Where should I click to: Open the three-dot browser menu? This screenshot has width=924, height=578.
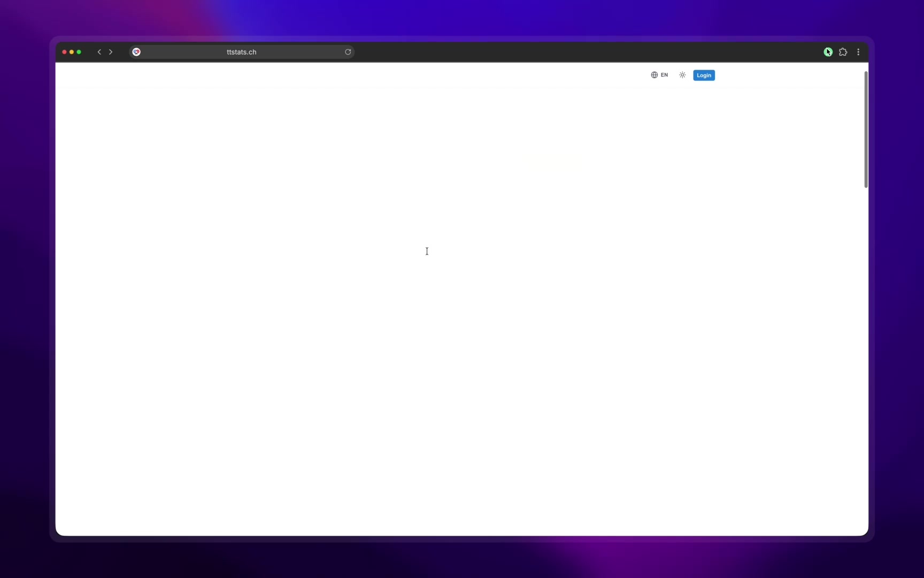(x=858, y=52)
